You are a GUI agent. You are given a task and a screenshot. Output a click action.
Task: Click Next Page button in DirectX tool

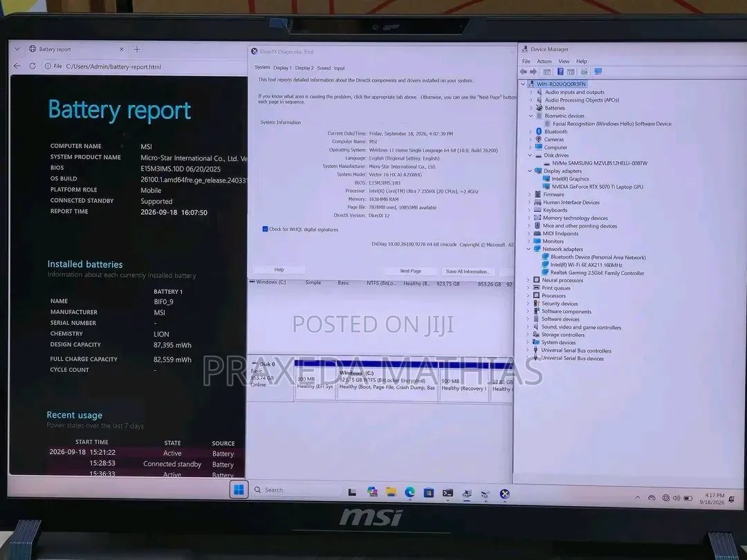[410, 271]
